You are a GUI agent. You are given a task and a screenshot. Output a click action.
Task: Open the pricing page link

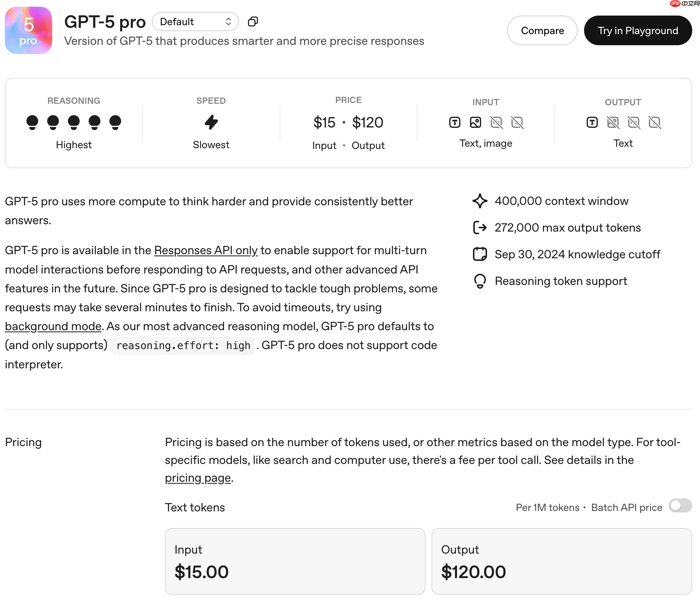click(198, 478)
